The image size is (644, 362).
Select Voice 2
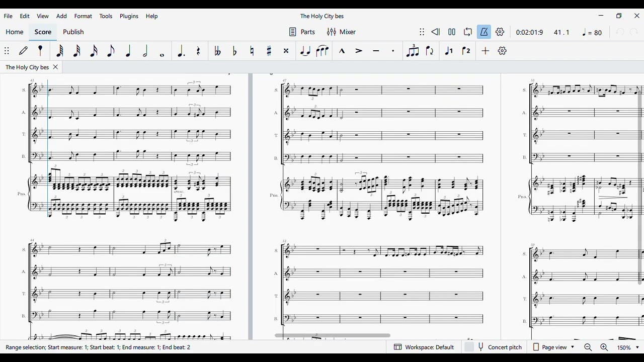click(466, 51)
